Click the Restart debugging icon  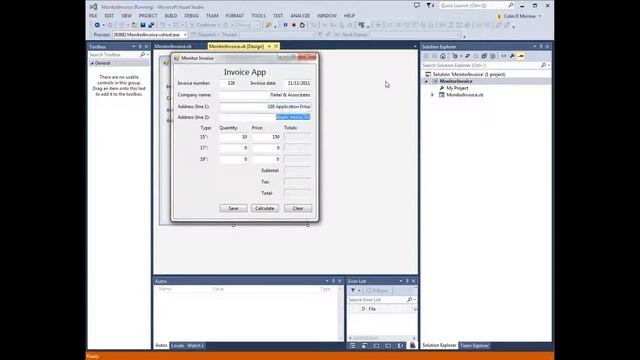(302, 25)
